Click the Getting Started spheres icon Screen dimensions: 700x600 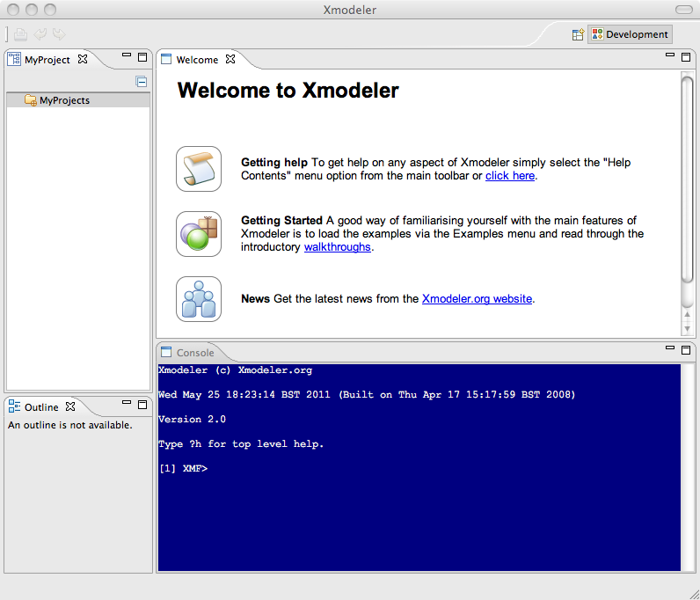199,234
